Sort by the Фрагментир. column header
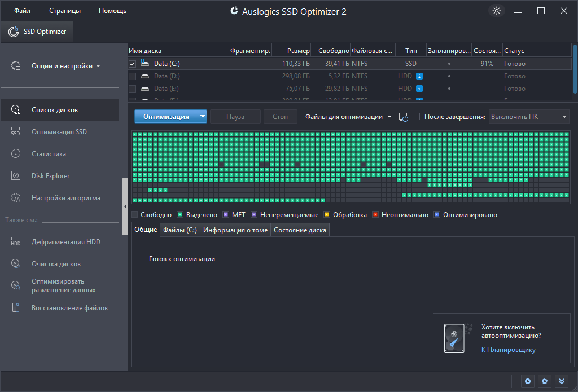The height and width of the screenshot is (392, 578). coord(250,50)
